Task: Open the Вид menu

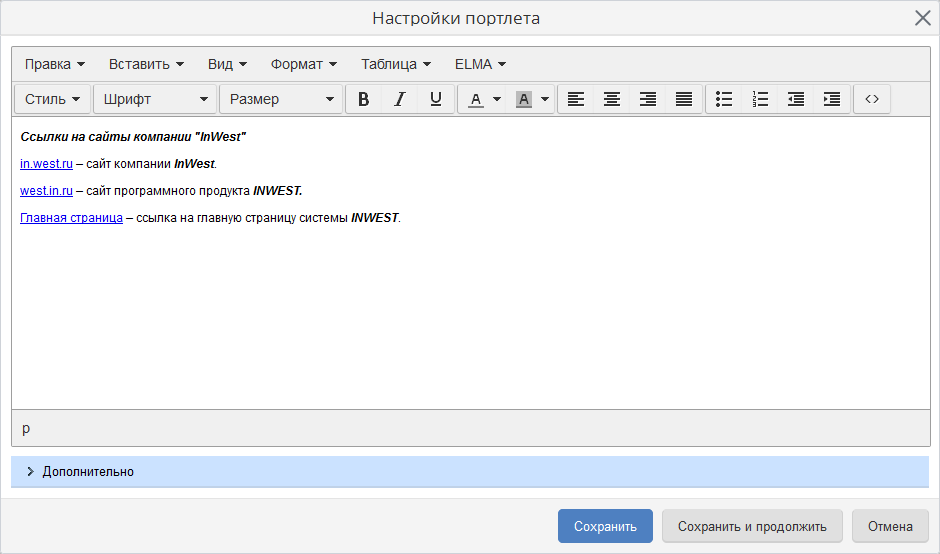Action: [x=227, y=64]
